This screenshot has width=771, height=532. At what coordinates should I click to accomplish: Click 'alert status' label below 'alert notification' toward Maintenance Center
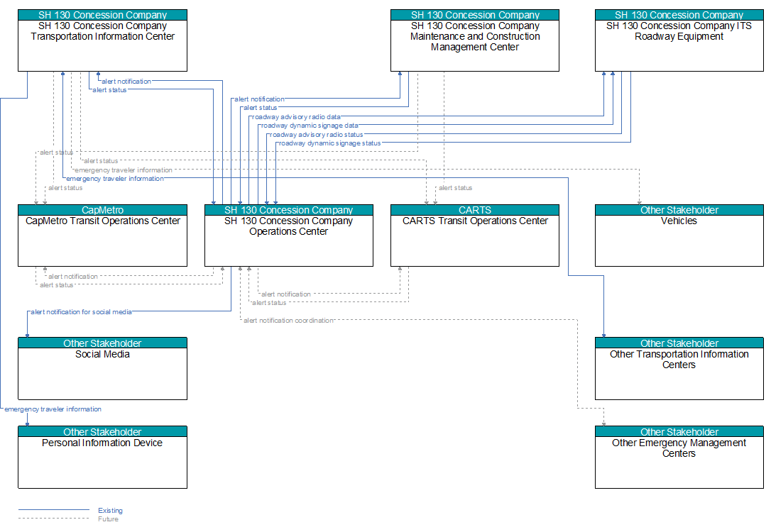pos(260,108)
